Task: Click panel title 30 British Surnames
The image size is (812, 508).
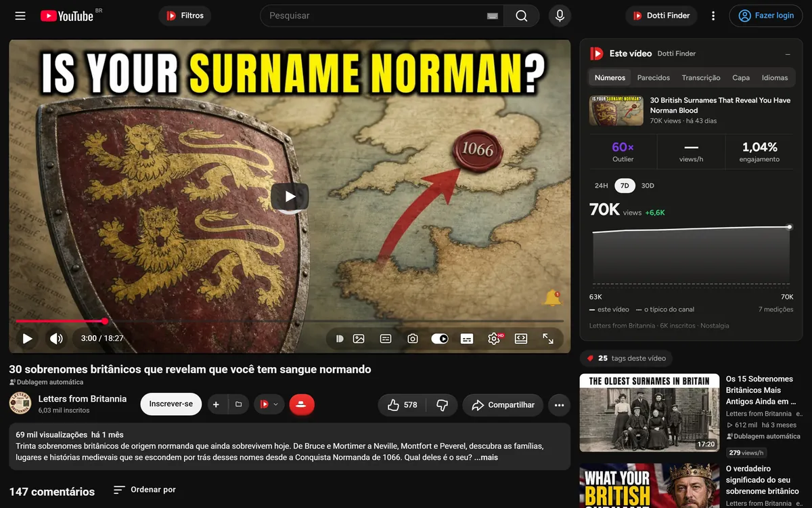Action: coord(720,105)
